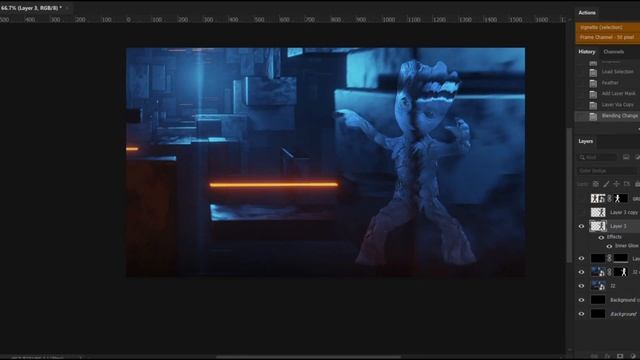Click Feather history state icon

[x=593, y=83]
